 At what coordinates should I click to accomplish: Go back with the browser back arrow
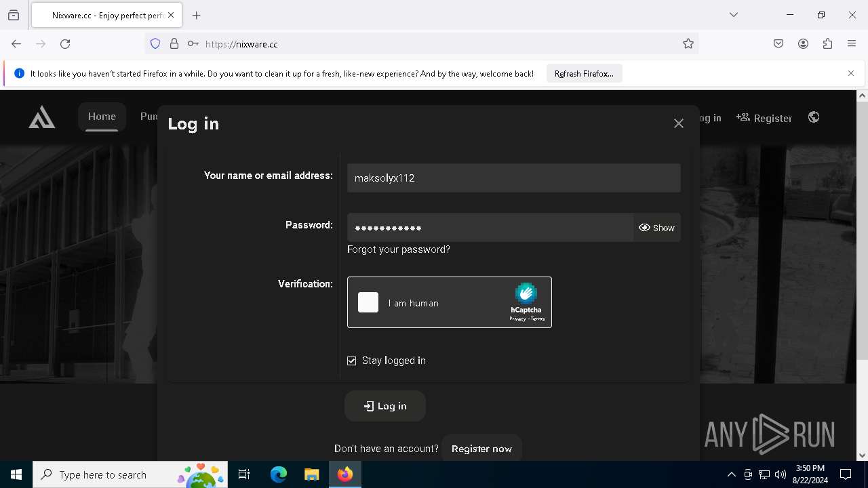(16, 44)
